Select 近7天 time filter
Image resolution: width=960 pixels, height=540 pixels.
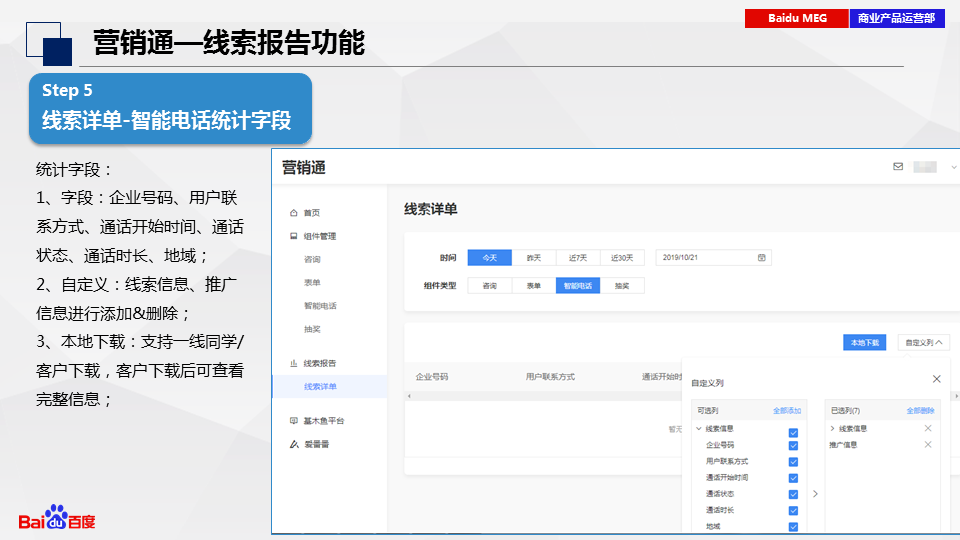[578, 258]
